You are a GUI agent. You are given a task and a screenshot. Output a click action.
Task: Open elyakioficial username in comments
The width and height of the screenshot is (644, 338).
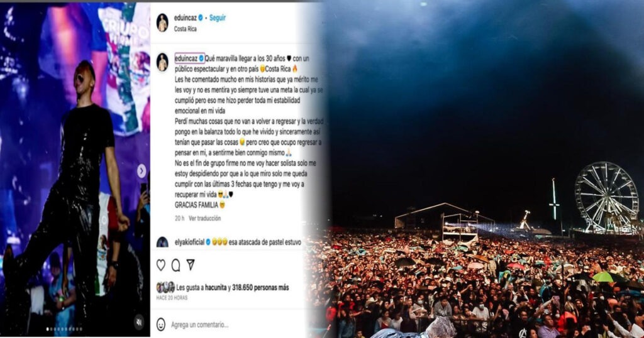(189, 242)
